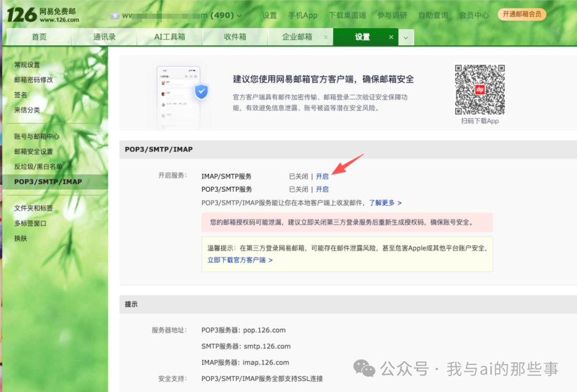Open 参与调研 in the header
This screenshot has height=392, width=577.
(392, 15)
